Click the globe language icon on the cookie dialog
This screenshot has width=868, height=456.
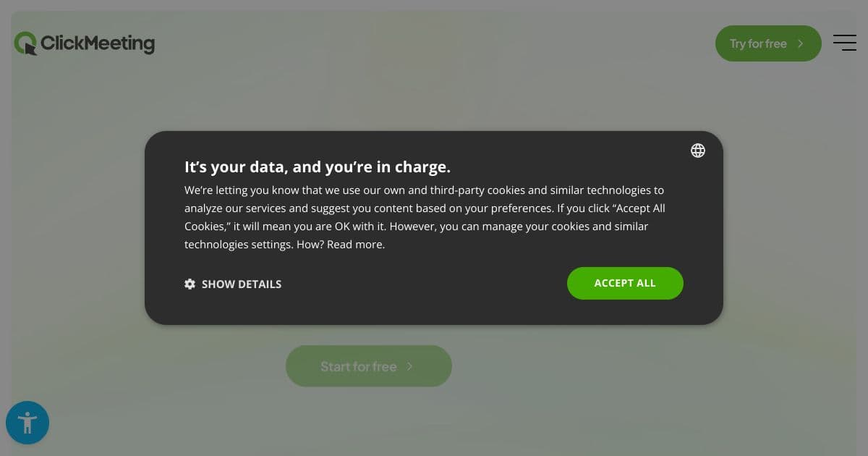coord(697,151)
